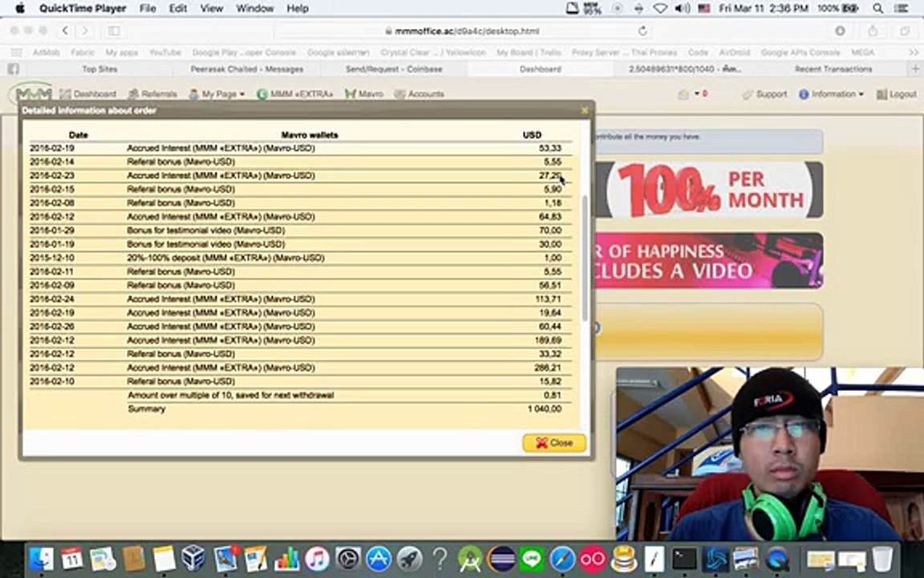Open the YouTube bookmark
Screen dimensions: 924x578
[165, 52]
